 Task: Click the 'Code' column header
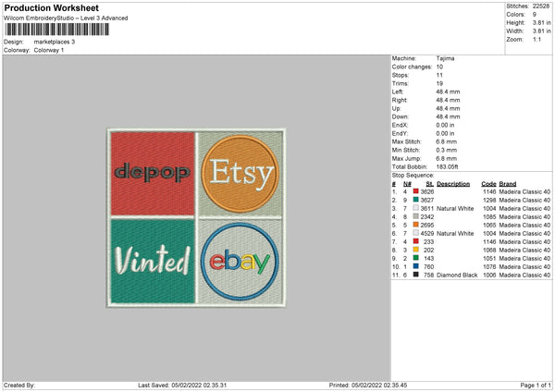[x=488, y=184]
